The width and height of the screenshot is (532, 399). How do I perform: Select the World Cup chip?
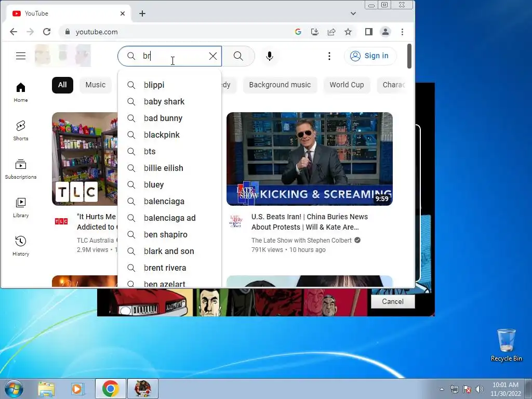click(x=347, y=85)
